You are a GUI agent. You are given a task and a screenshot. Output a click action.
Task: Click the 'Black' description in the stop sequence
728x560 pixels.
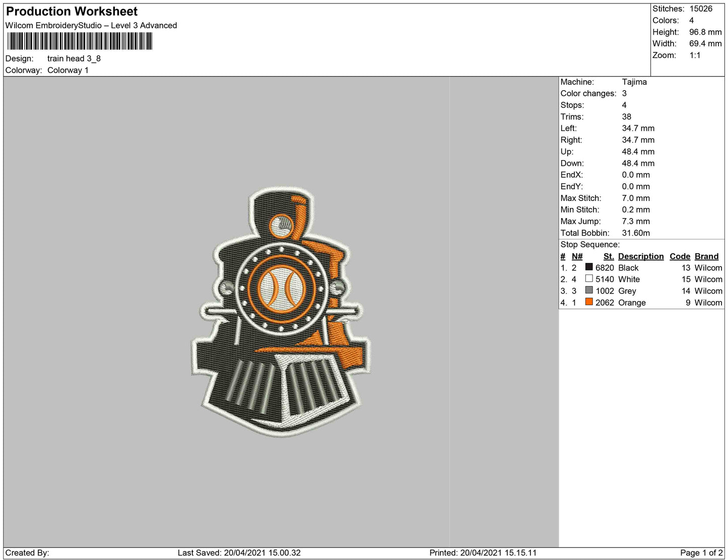[628, 267]
